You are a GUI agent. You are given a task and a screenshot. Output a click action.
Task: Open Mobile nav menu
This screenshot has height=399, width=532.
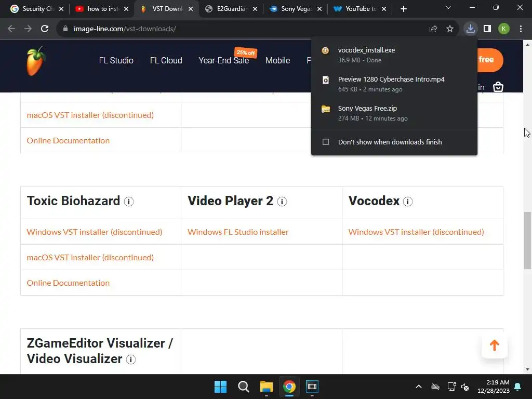(277, 60)
